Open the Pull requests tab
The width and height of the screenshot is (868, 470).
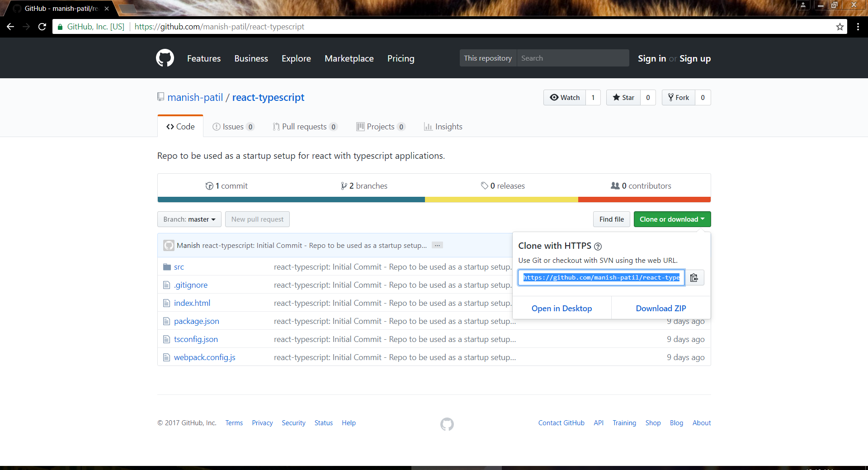[x=305, y=127]
